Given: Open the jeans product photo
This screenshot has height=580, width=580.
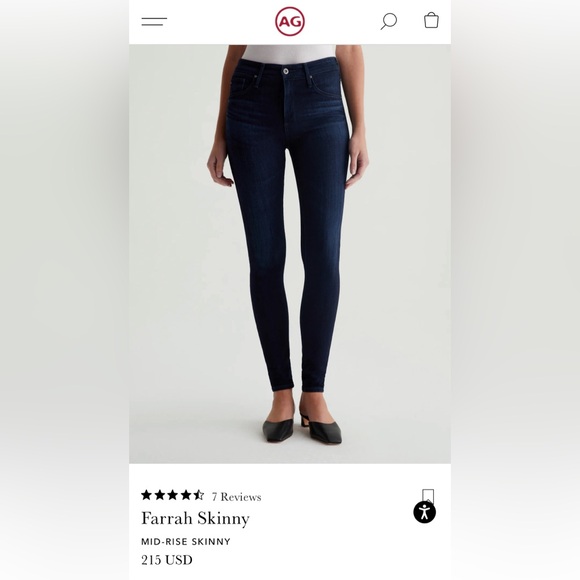Looking at the screenshot, I should pyautogui.click(x=290, y=254).
